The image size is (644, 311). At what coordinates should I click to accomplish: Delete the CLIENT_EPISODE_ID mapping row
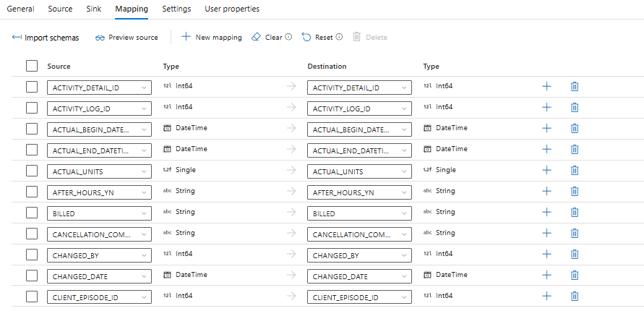point(575,296)
